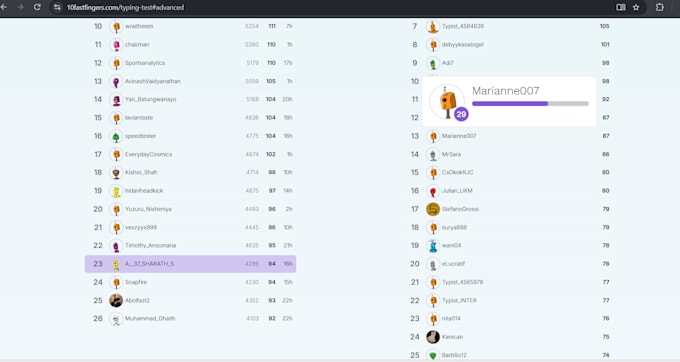Screen dimensions: 680x362
Task: Open Yuzuru_Nishimiya profile link
Action: click(x=148, y=209)
